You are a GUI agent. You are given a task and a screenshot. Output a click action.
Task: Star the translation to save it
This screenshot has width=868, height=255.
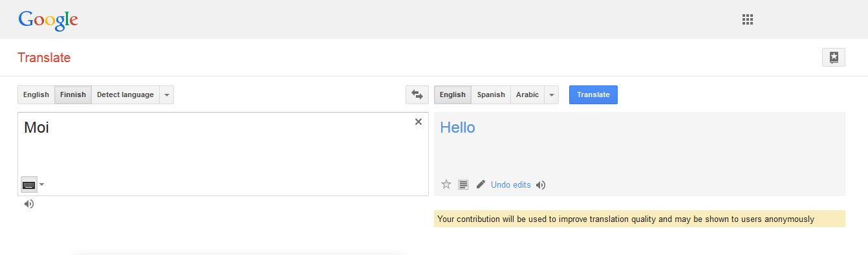[446, 184]
